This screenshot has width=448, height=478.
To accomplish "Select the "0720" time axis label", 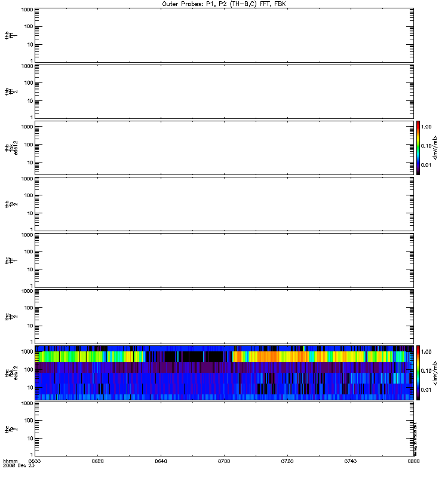I will (287, 461).
